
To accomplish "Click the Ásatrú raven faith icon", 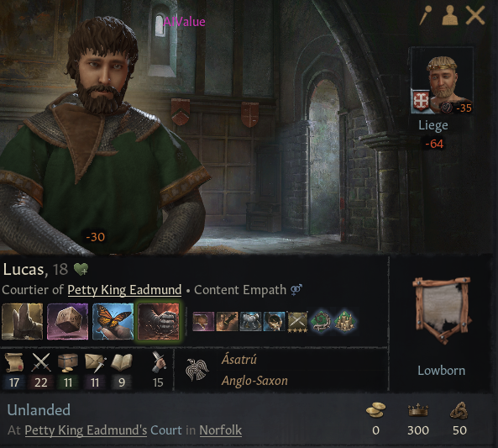I will click(197, 370).
